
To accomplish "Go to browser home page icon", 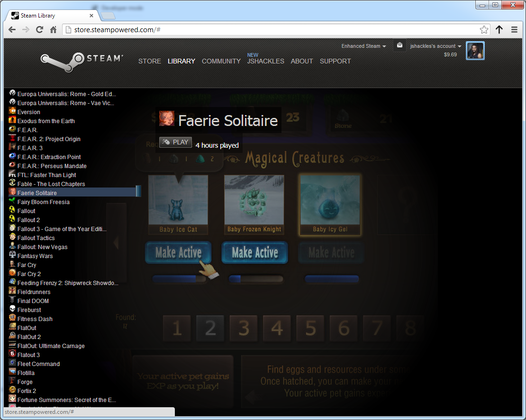I will 54,29.
